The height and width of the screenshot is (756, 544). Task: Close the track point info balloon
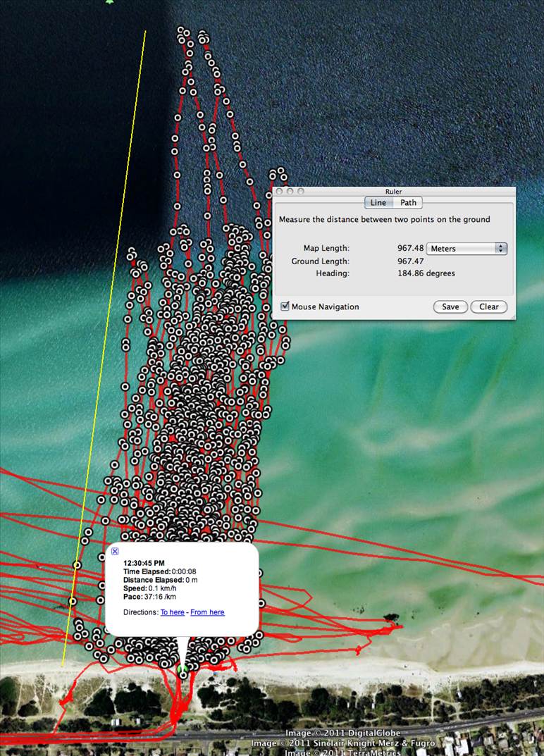pyautogui.click(x=116, y=551)
